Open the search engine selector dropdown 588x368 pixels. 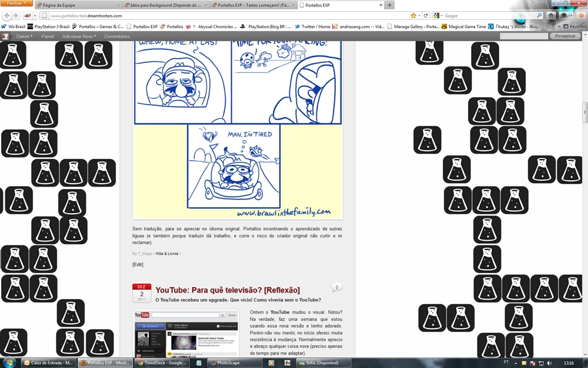coord(437,16)
